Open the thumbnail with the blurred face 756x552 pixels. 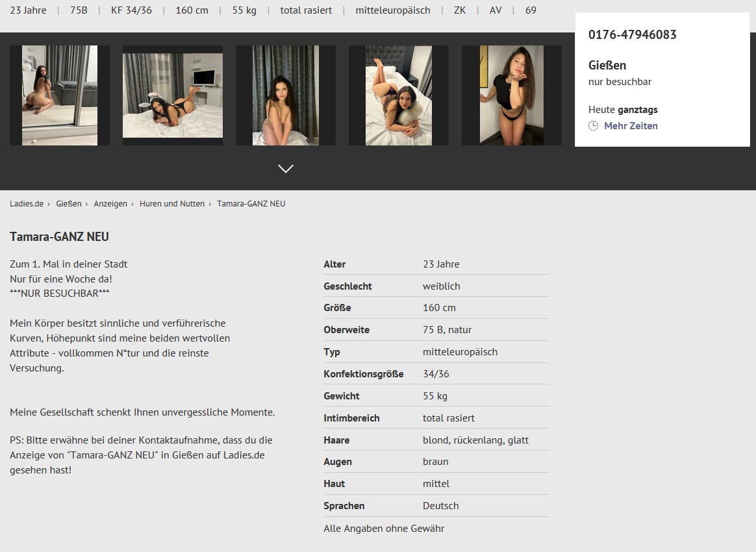point(399,95)
